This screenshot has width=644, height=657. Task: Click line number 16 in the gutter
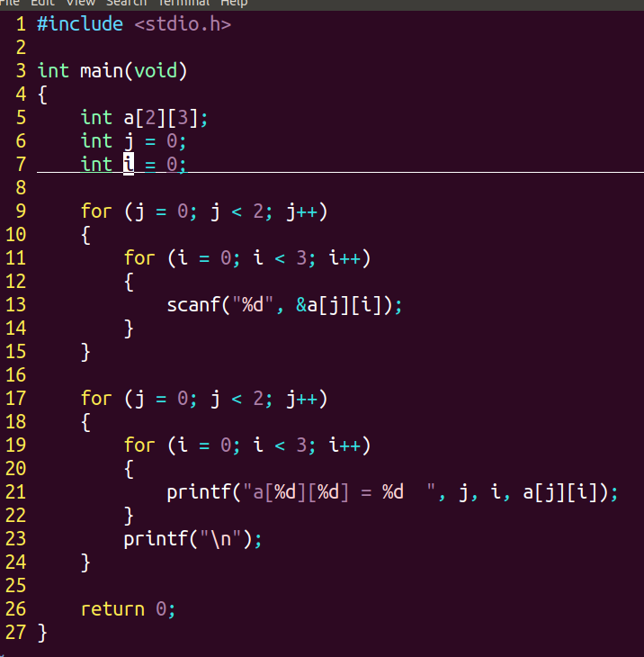(x=16, y=374)
